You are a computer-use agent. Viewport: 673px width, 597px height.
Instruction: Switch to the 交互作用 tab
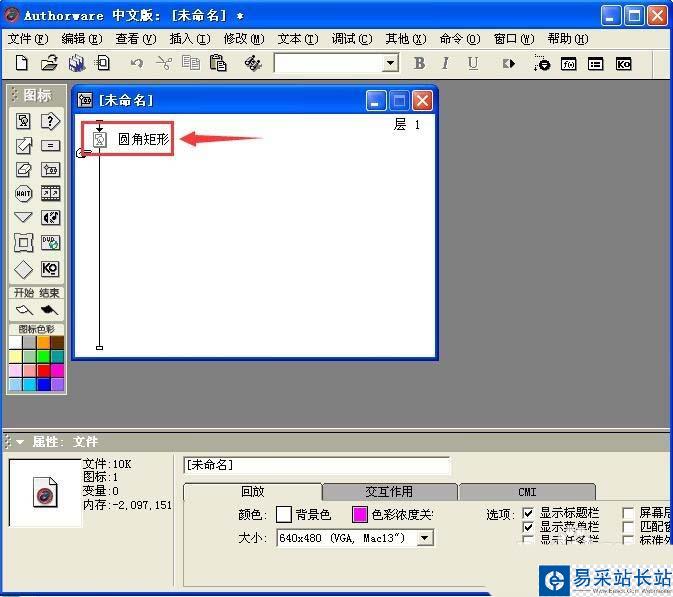[389, 492]
